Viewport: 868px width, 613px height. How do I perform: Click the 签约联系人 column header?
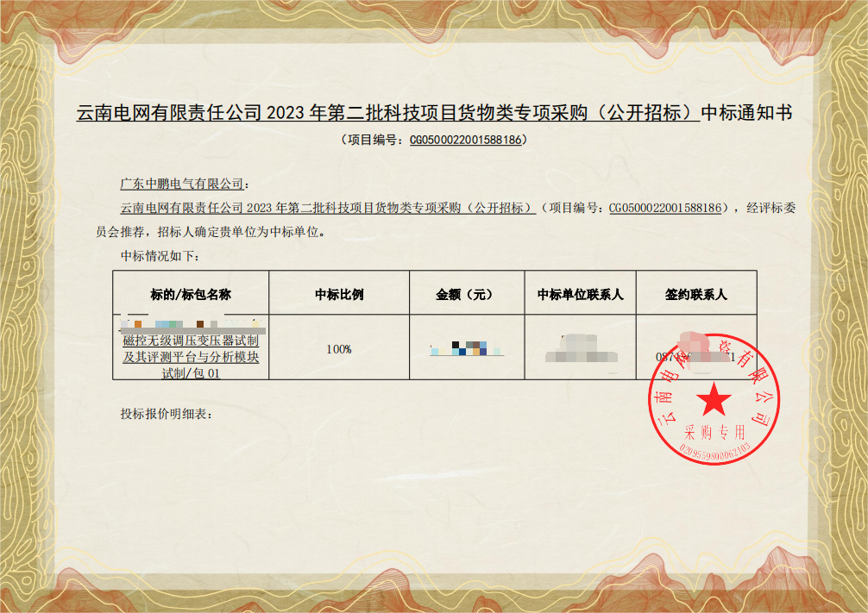pos(695,294)
